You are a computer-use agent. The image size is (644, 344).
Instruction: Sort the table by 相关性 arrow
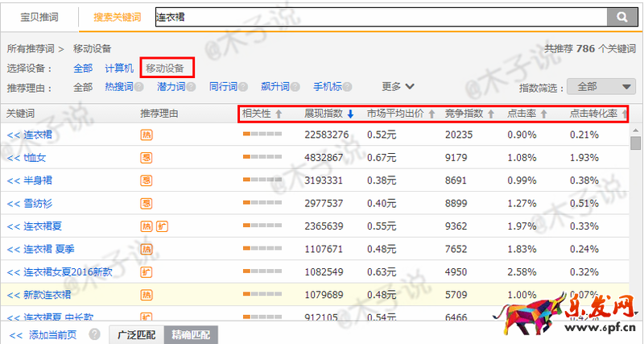coord(279,114)
